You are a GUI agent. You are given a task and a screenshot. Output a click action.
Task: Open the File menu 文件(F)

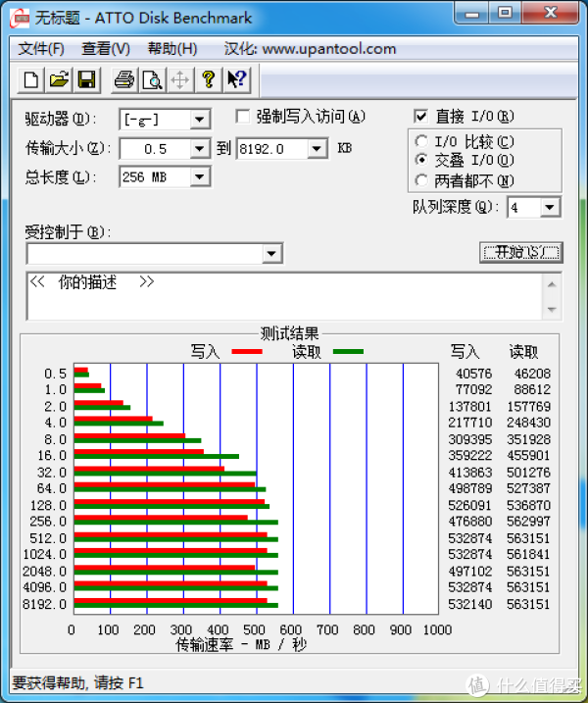[41, 48]
